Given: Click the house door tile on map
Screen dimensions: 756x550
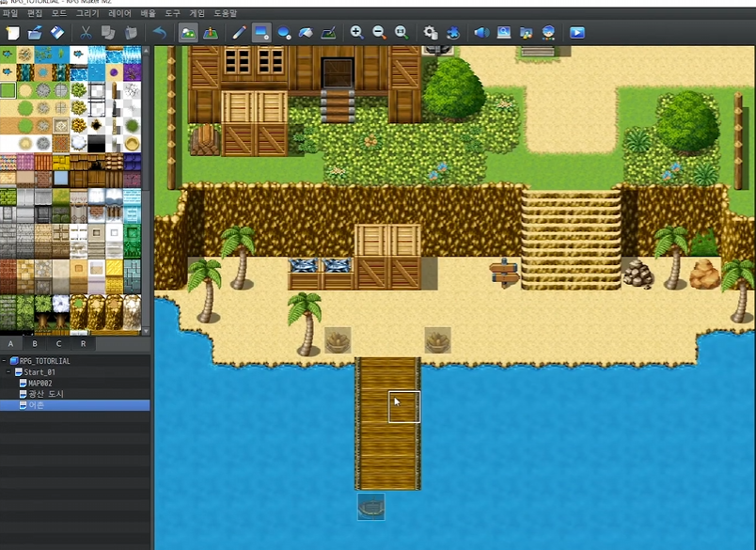Looking at the screenshot, I should (338, 72).
